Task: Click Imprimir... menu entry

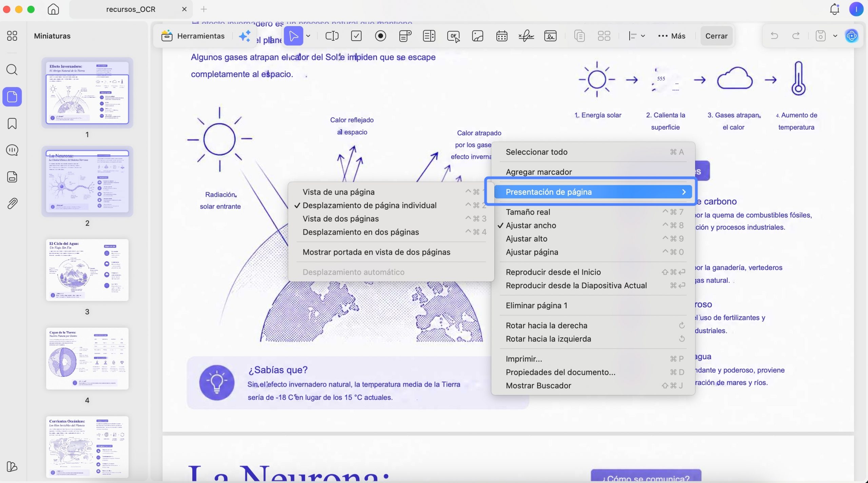Action: coord(593,359)
